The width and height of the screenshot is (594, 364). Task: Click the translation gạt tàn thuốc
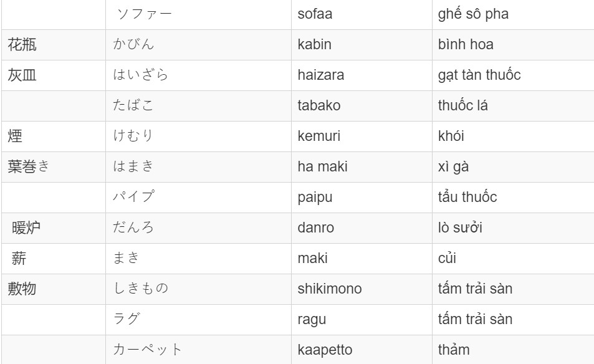tap(479, 75)
